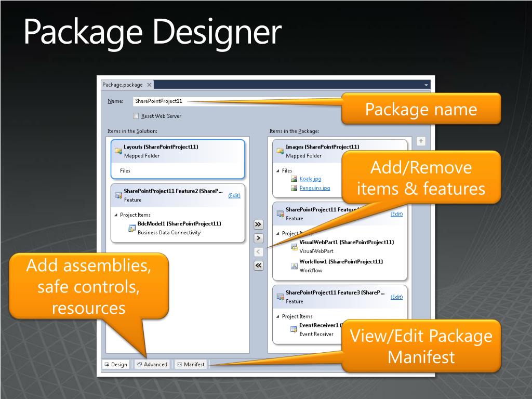
Task: Open the document tab list dropdown arrow
Action: (x=426, y=85)
